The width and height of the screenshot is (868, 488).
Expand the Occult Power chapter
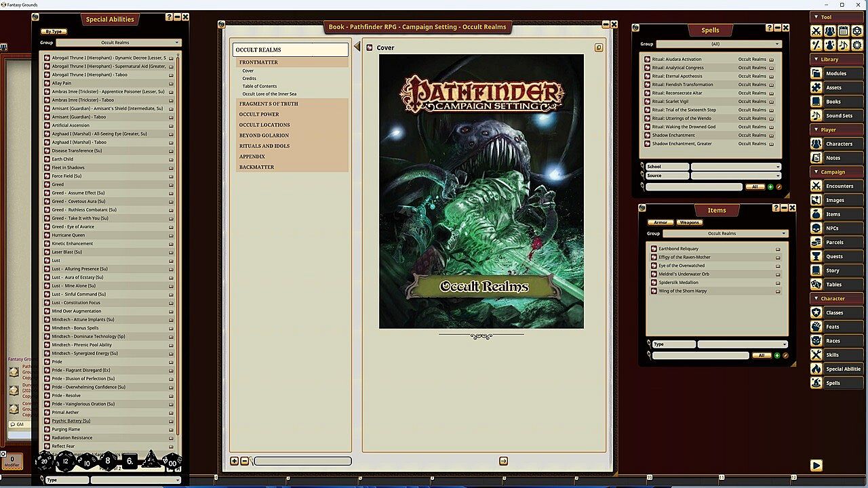tap(259, 115)
